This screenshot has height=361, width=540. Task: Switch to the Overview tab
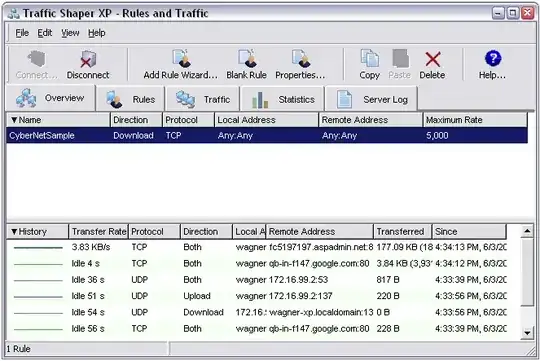[x=50, y=98]
